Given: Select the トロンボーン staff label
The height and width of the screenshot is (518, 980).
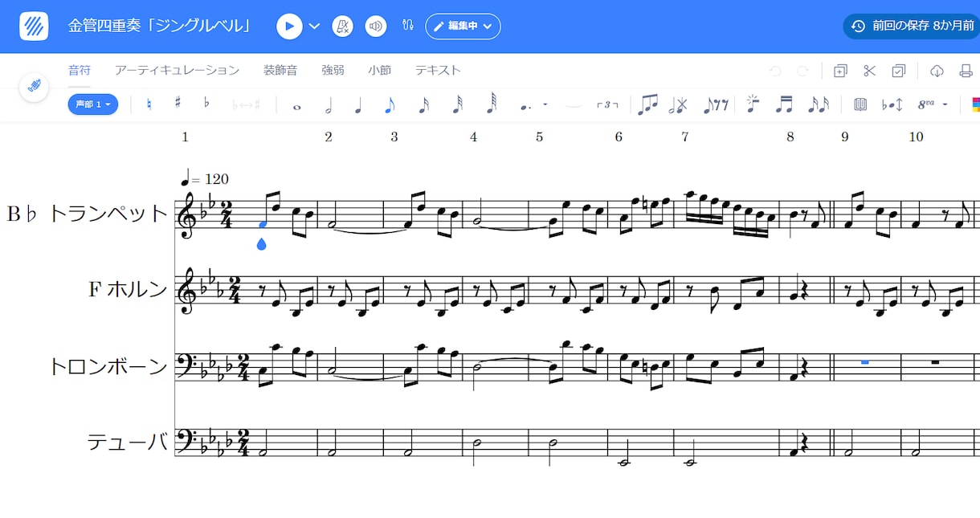Looking at the screenshot, I should click(108, 366).
